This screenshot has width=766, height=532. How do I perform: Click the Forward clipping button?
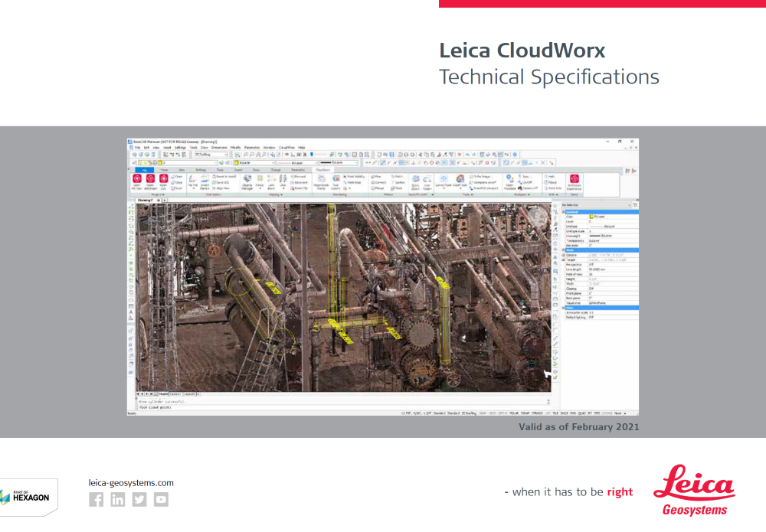[x=298, y=176]
